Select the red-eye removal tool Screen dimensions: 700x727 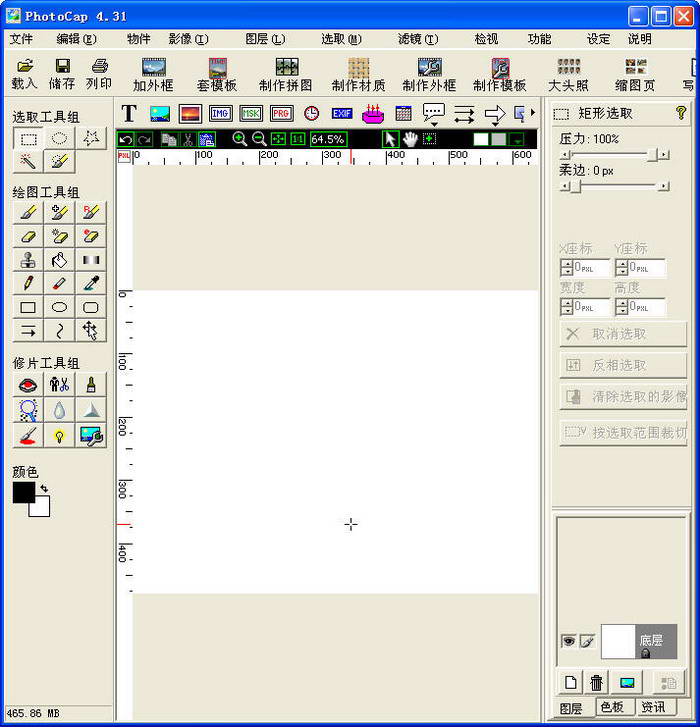coord(28,384)
